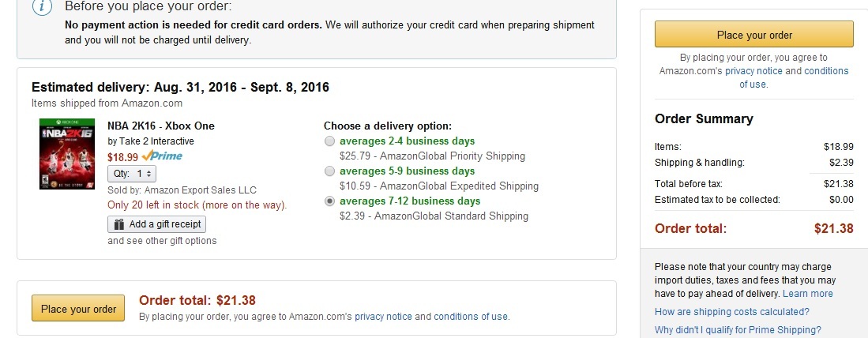This screenshot has height=338, width=868.
Task: Click the Add a gift receipt button
Action: (156, 224)
